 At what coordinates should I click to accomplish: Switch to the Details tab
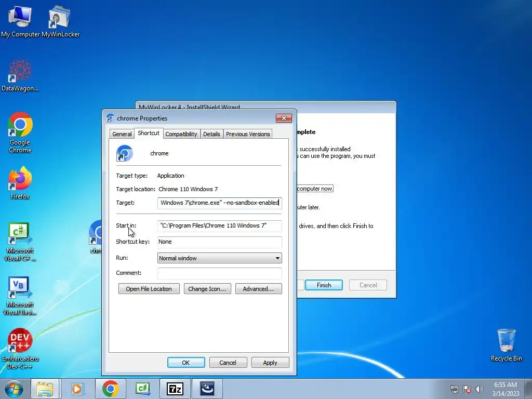[211, 134]
